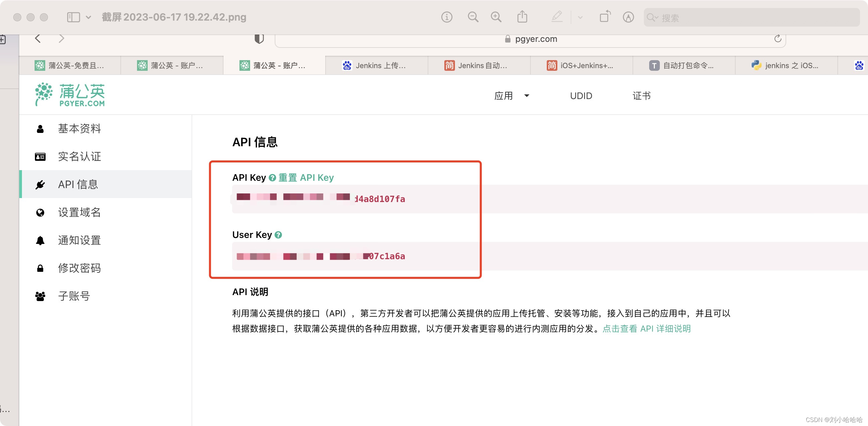Switch to the iOS+Jenkins+... tab
868x426 pixels.
pos(582,65)
